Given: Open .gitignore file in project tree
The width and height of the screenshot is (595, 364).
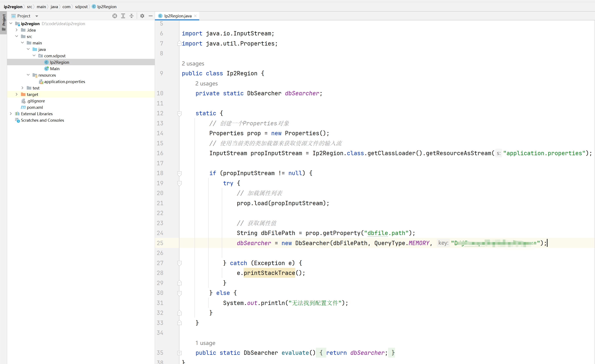Looking at the screenshot, I should coord(36,101).
